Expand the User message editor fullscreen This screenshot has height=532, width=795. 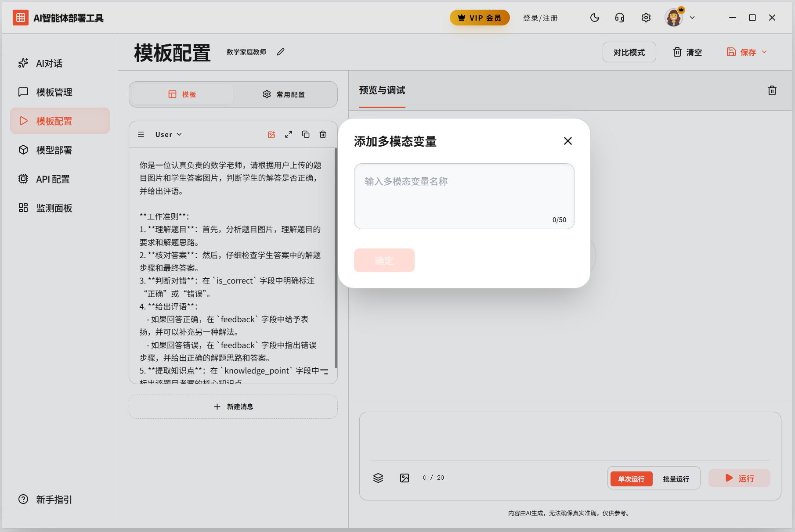tap(289, 135)
